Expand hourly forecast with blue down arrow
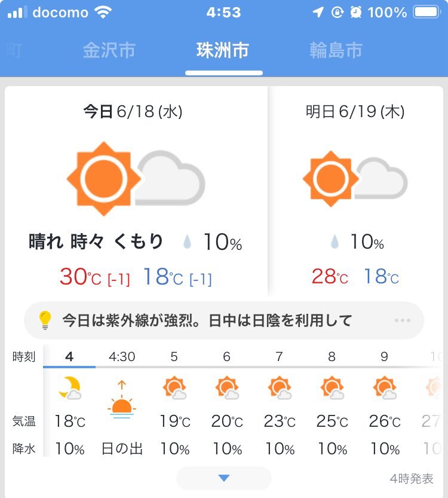Viewport: 448px width, 498px height. click(224, 478)
